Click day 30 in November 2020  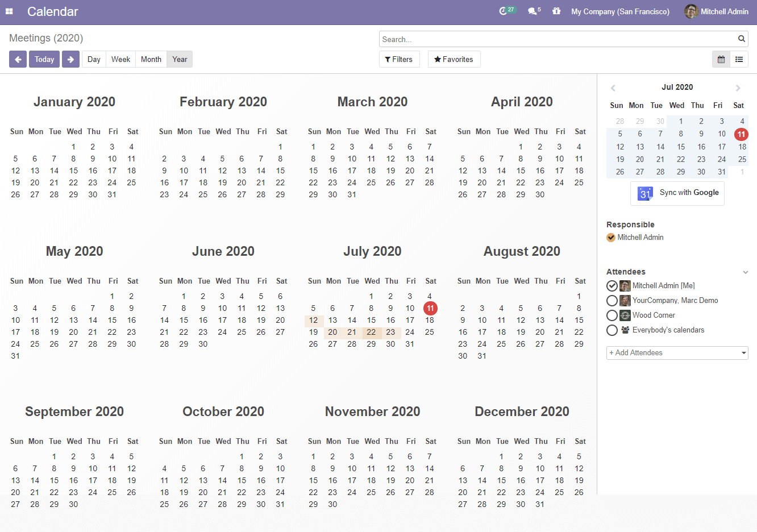332,504
